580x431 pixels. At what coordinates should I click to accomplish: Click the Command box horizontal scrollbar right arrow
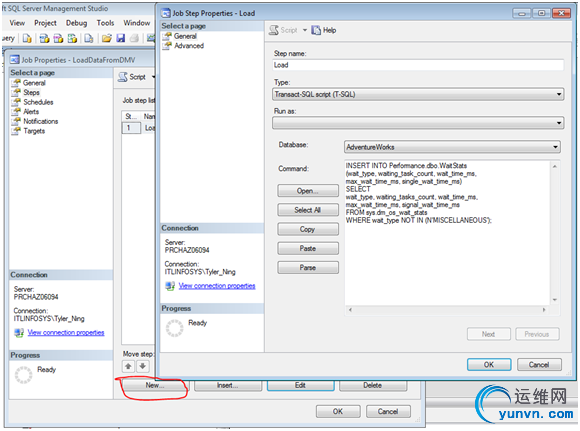[x=544, y=310]
